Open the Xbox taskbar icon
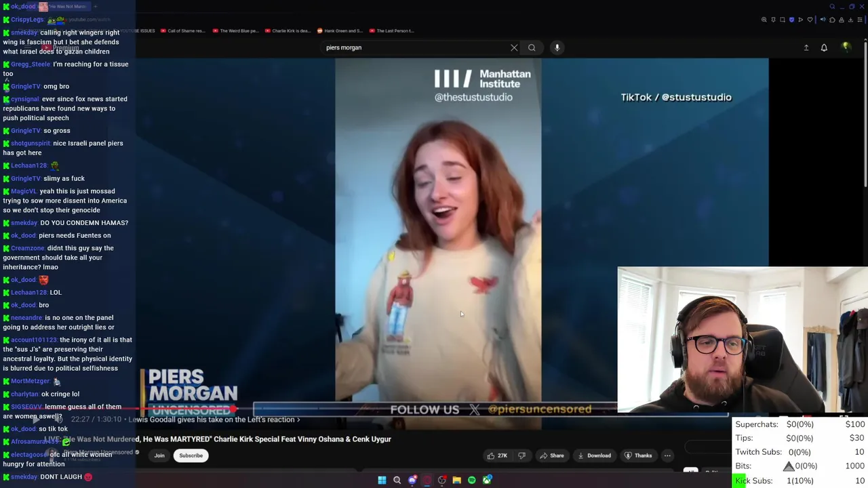Screen dimensions: 868x488 coord(487,481)
